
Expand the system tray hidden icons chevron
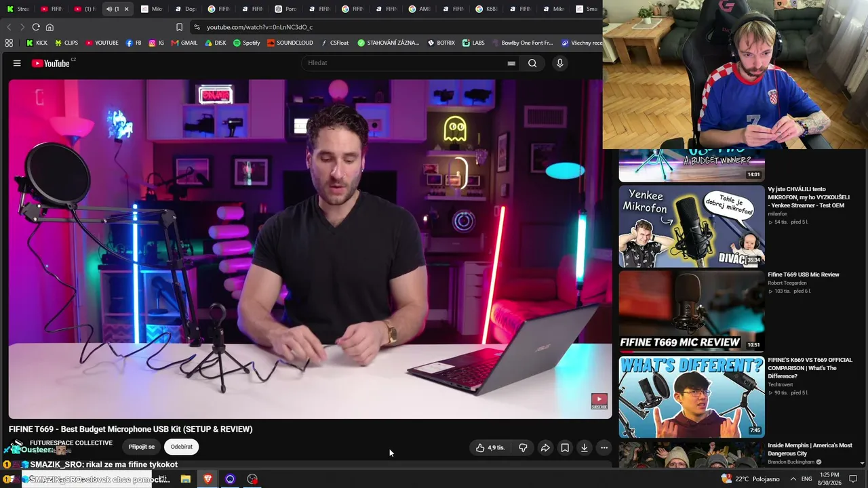tap(793, 479)
